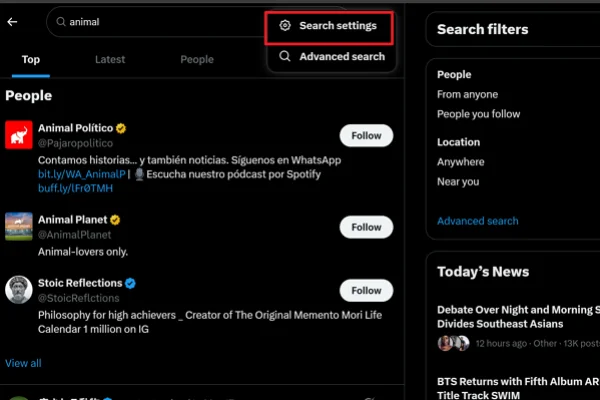
Task: Open Animal Planet profile avatar
Action: click(19, 227)
